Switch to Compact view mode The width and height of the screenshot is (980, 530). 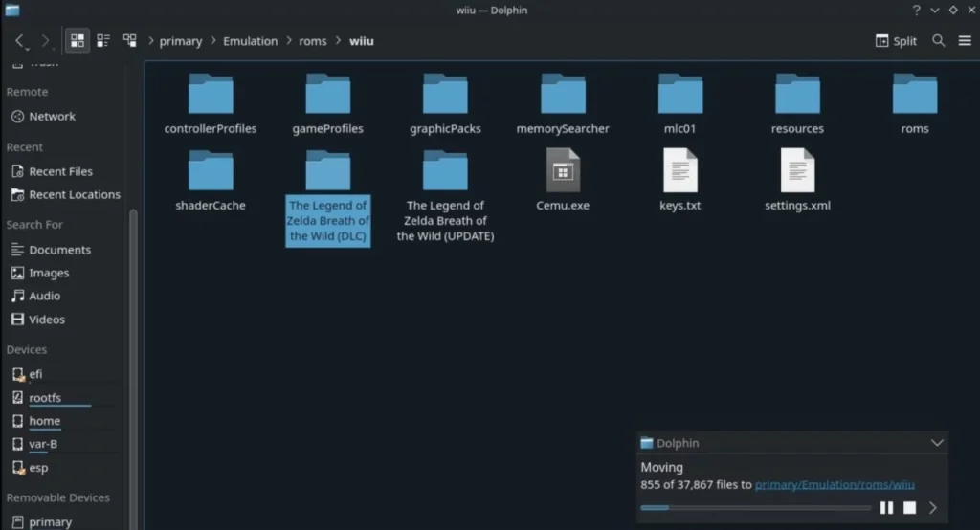coord(103,41)
